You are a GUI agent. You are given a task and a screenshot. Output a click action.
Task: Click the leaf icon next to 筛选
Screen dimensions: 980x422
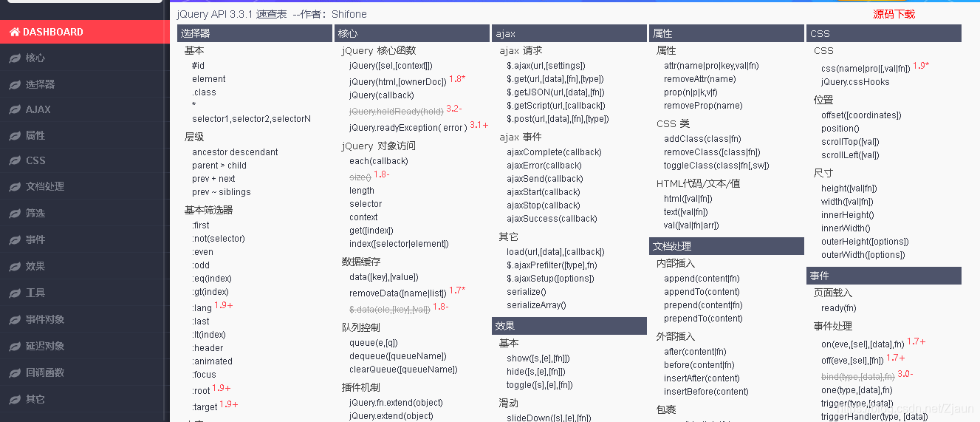click(14, 213)
